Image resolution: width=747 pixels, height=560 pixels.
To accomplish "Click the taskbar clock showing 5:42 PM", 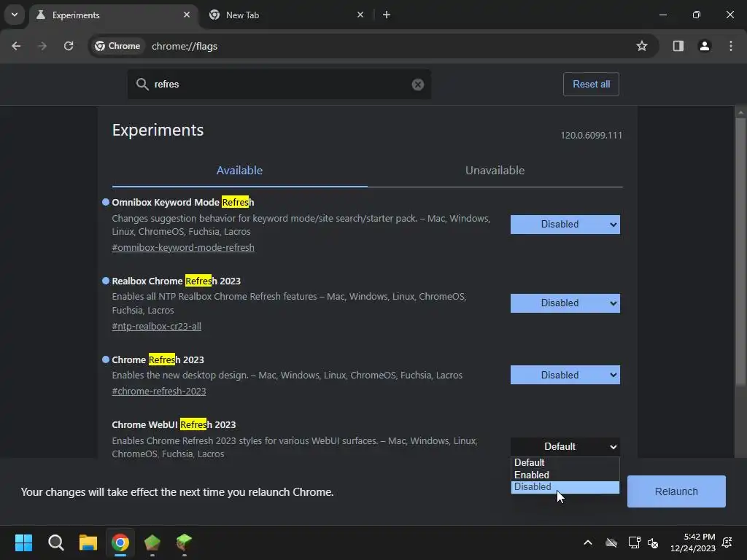I will click(693, 542).
